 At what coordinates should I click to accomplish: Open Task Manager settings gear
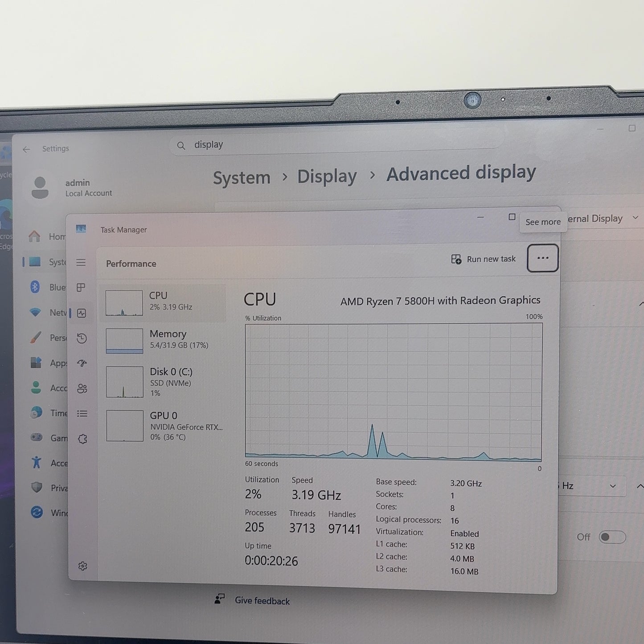coord(82,566)
